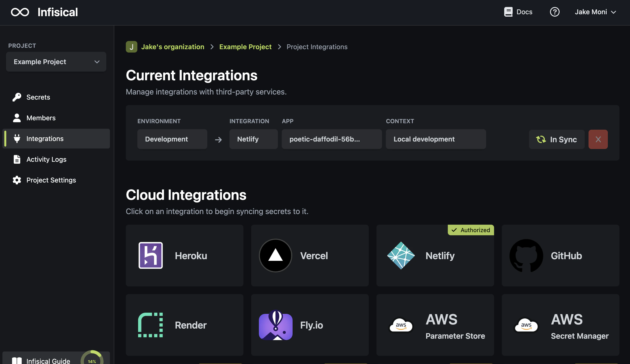The width and height of the screenshot is (630, 364).
Task: Click the AWS Secret Manager cloud logo
Action: tap(526, 325)
